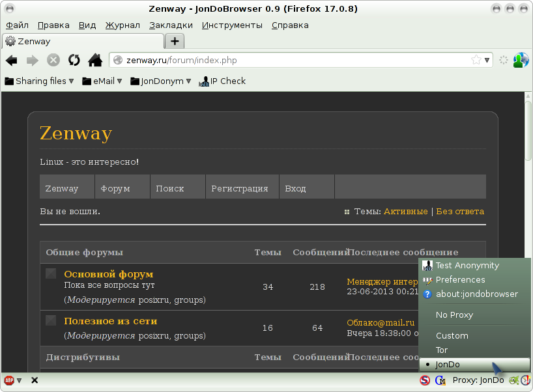Select Tor proxy option
This screenshot has width=533, height=392.
tap(474, 350)
